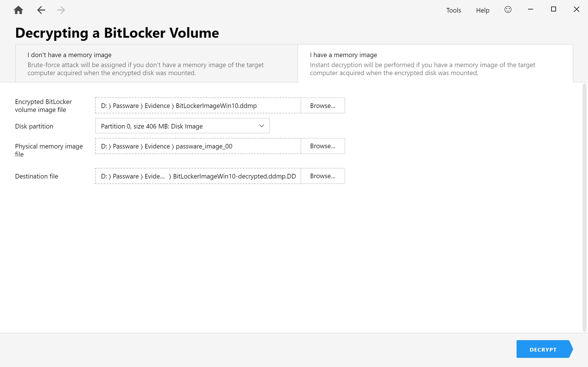Open the smiley feedback icon
This screenshot has height=367, width=588.
(x=508, y=10)
